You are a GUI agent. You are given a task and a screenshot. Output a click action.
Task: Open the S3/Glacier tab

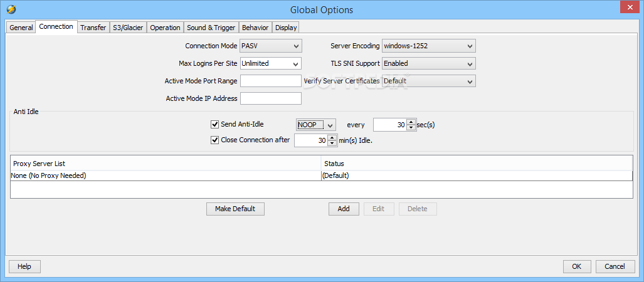click(129, 28)
